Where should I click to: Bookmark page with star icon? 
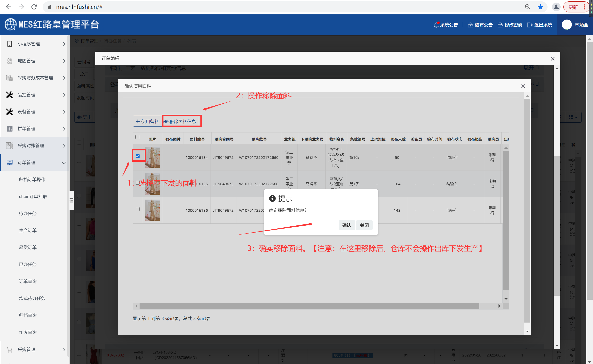(540, 7)
